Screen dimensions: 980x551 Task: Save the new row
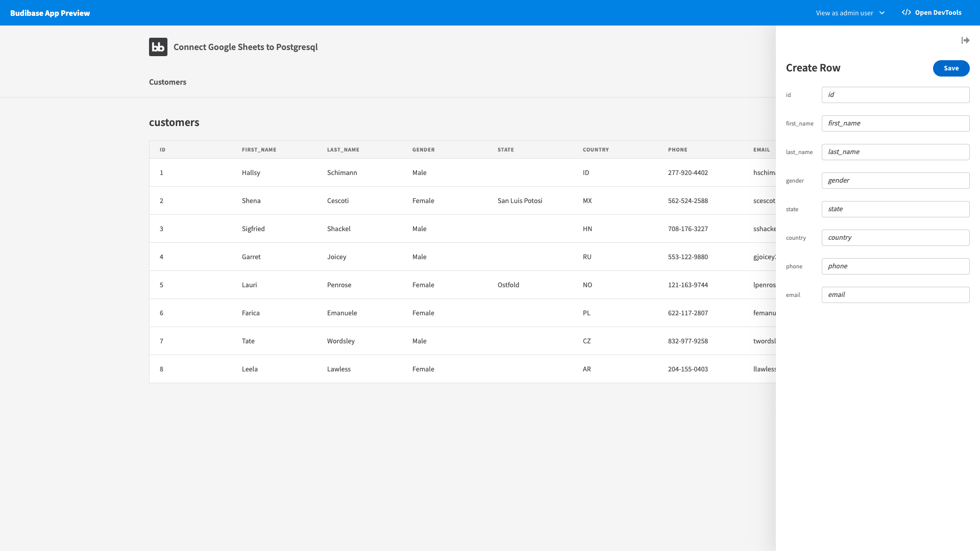click(951, 68)
